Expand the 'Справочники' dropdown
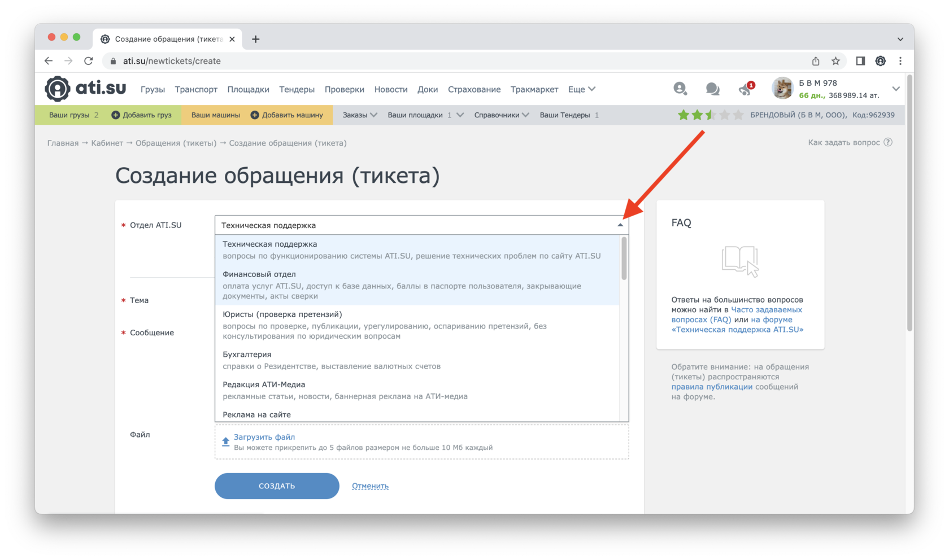This screenshot has height=560, width=949. pos(502,115)
